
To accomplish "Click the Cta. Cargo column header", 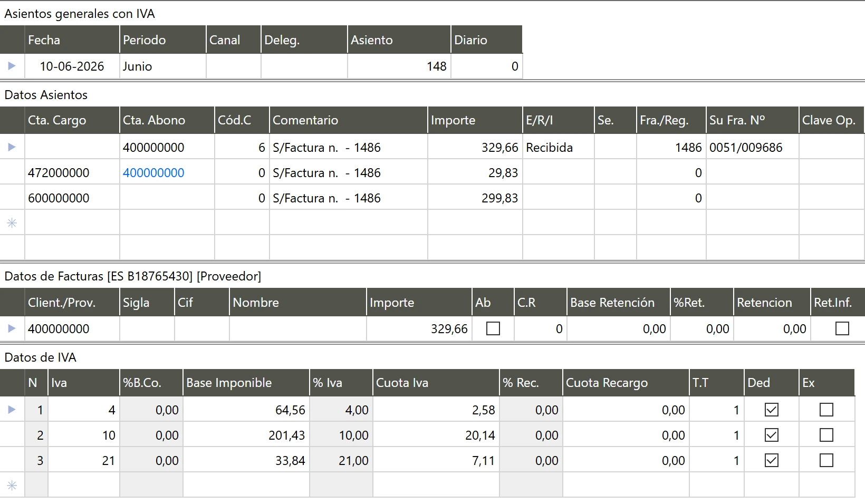I will 72,120.
